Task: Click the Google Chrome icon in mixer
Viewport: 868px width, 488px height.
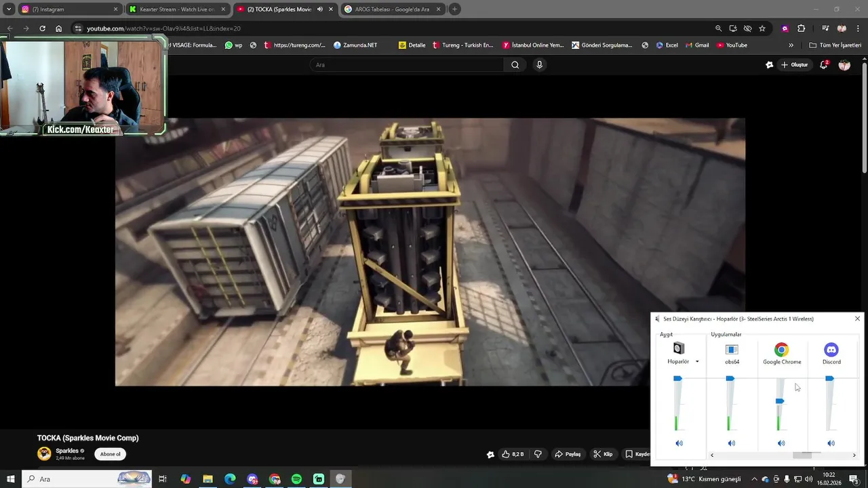Action: click(x=782, y=350)
